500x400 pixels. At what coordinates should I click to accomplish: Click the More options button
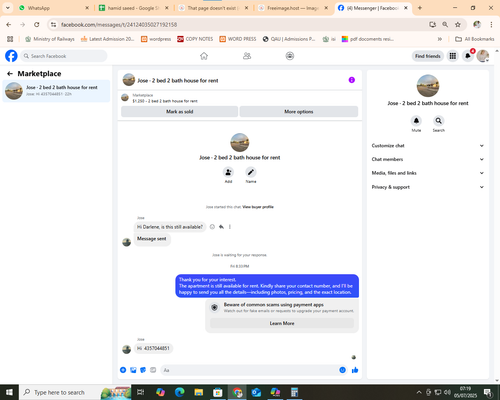299,112
